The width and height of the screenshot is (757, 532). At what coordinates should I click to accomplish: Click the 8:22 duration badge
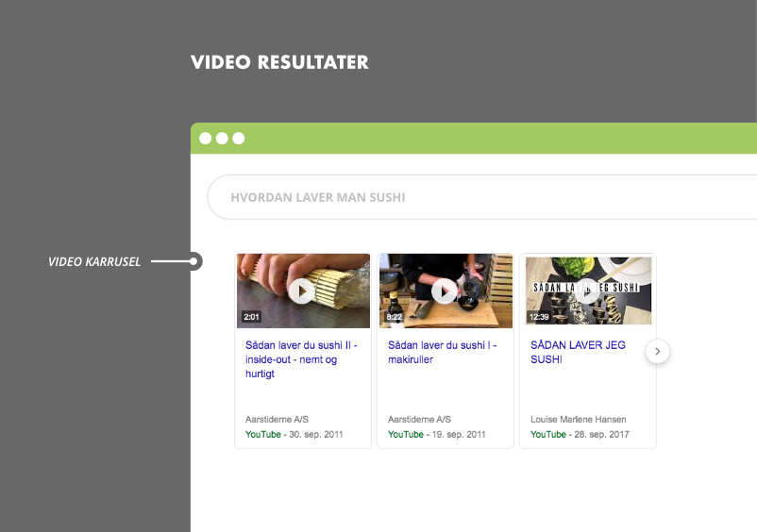[x=394, y=317]
